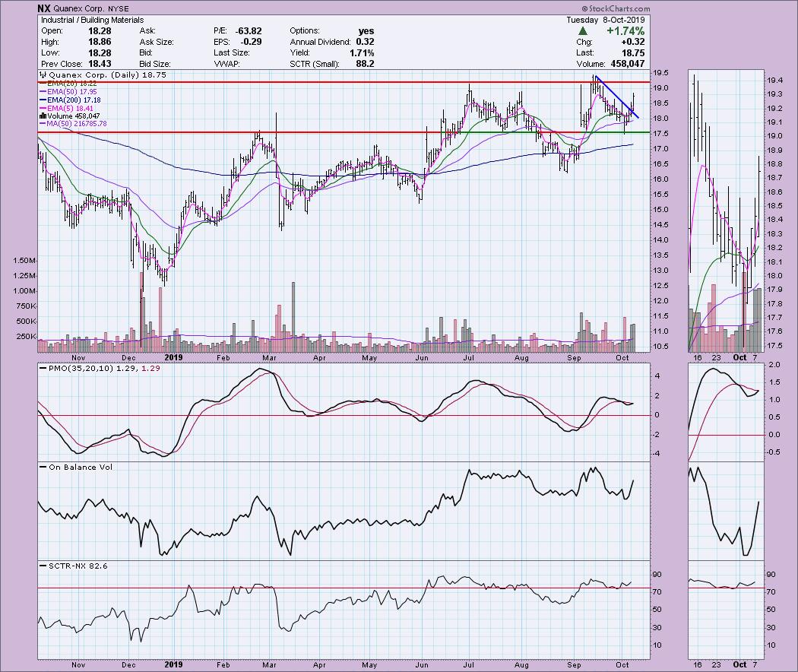798x672 pixels.
Task: Click the Industrial / Building Materials label
Action: coord(93,20)
